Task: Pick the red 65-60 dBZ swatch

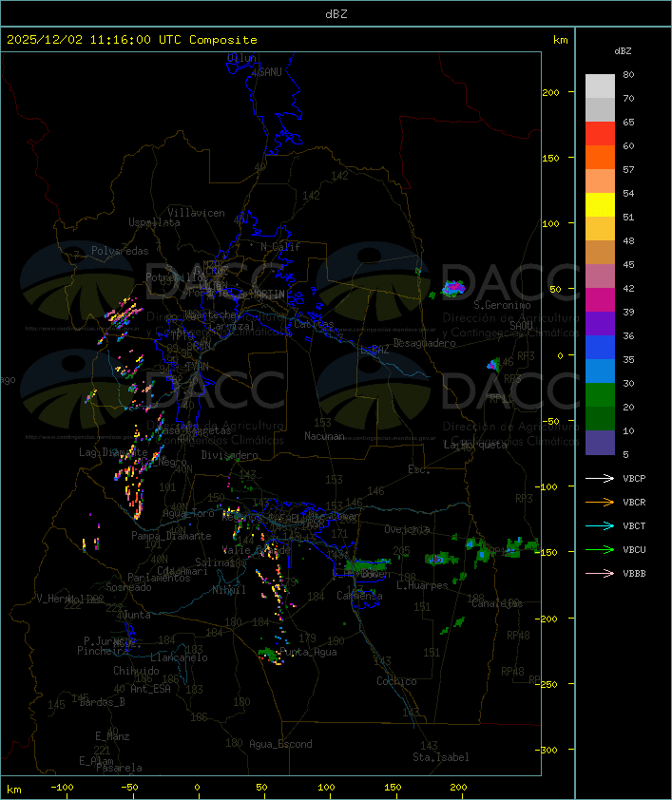Action: [600, 134]
